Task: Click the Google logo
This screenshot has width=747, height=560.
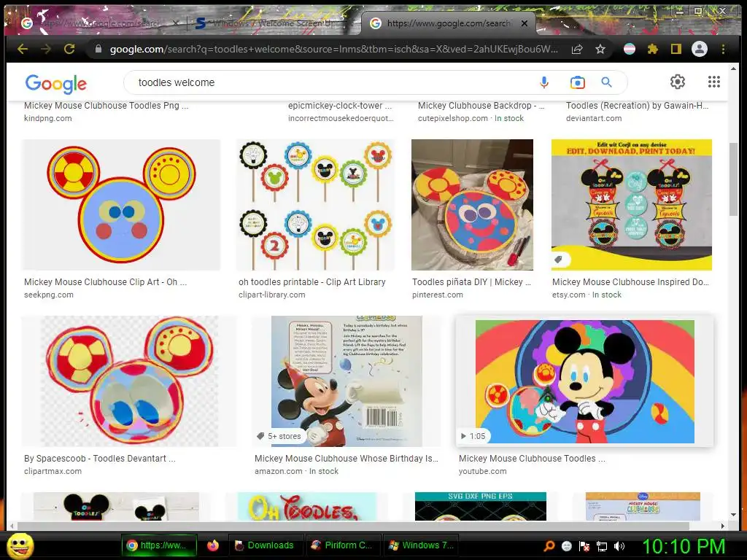Action: pyautogui.click(x=55, y=84)
